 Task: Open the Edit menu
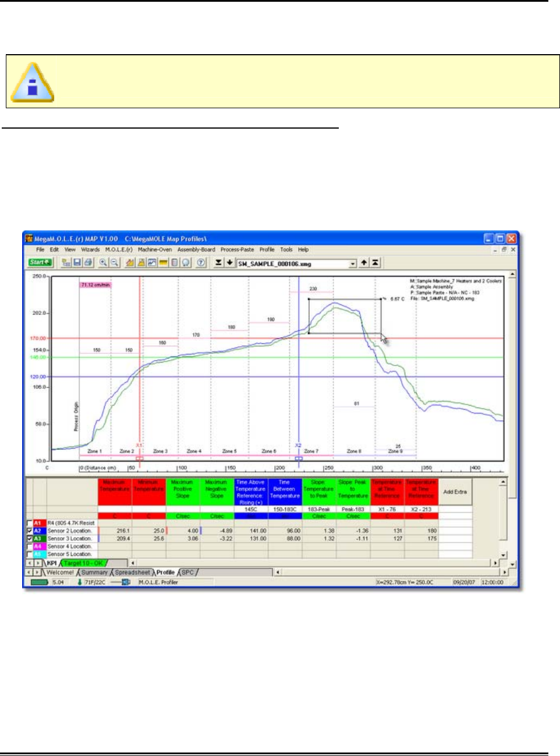pos(54,249)
